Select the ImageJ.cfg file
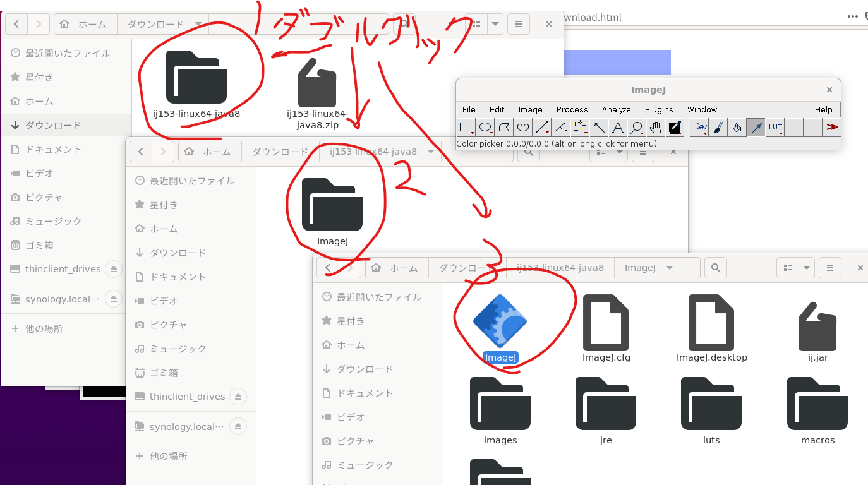The height and width of the screenshot is (485, 868). click(606, 328)
